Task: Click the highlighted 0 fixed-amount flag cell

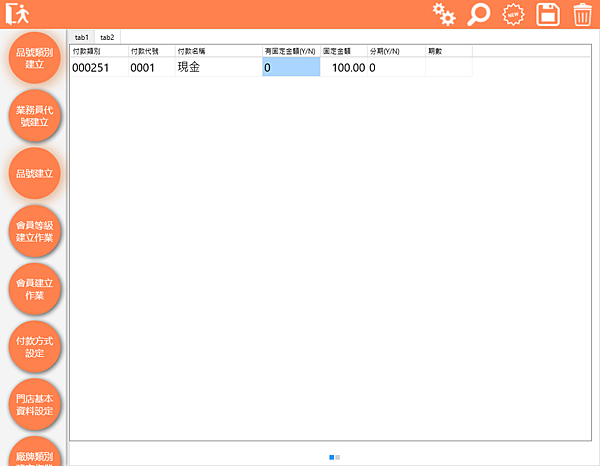Action: click(291, 67)
